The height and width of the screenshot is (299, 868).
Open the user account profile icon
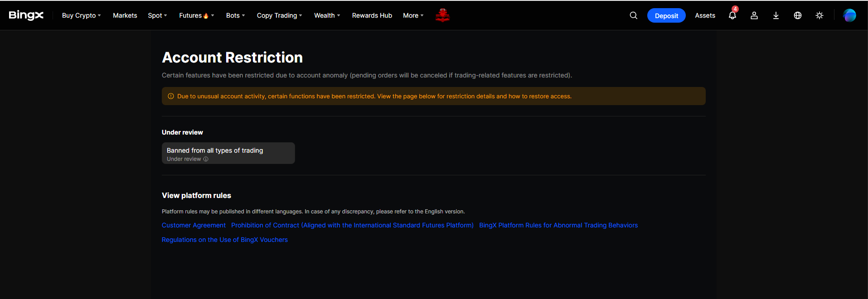[754, 15]
